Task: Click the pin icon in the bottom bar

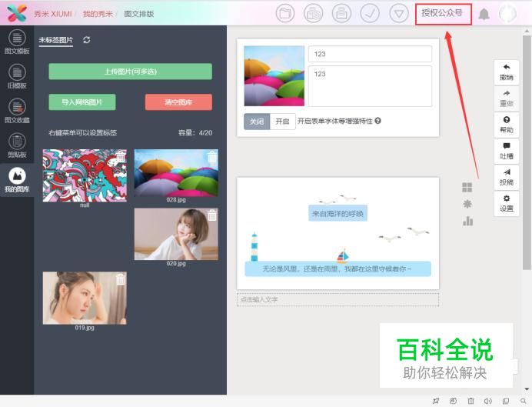Action: pyautogui.click(x=436, y=401)
